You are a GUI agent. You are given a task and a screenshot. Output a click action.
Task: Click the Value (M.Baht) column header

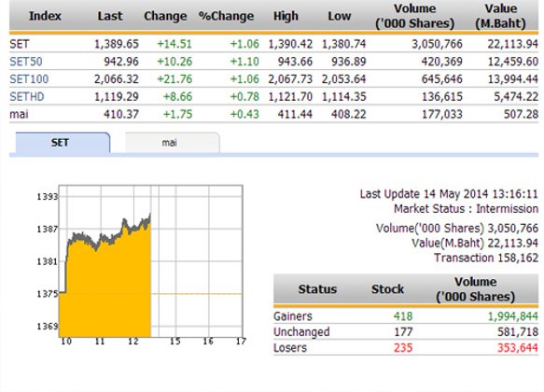coord(501,16)
